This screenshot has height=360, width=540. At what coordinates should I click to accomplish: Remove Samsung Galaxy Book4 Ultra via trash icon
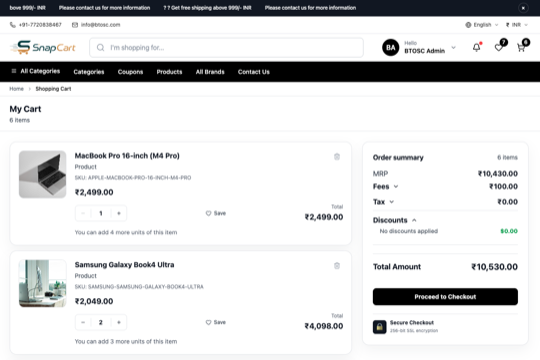pyautogui.click(x=337, y=266)
